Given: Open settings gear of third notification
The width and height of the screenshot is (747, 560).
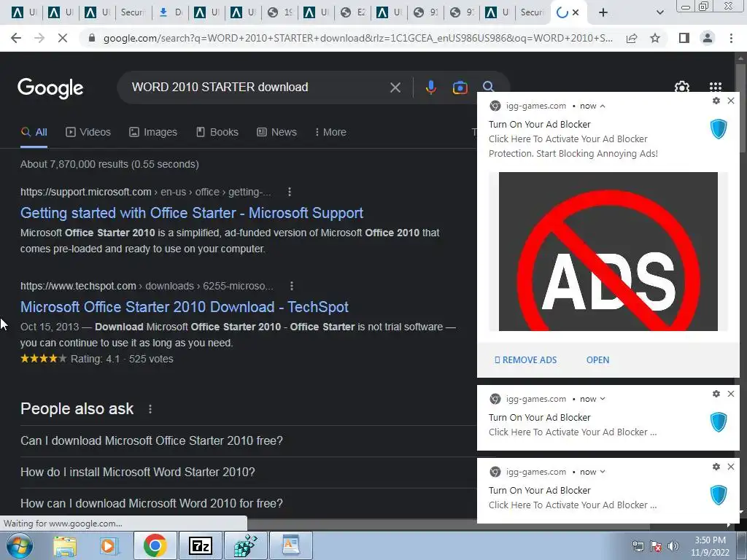Looking at the screenshot, I should [716, 467].
